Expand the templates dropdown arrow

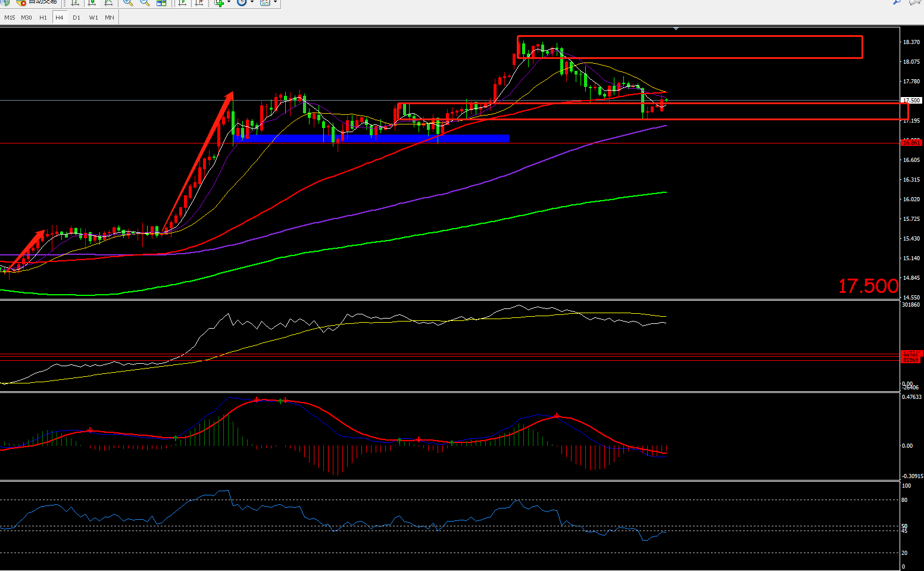(x=275, y=2)
